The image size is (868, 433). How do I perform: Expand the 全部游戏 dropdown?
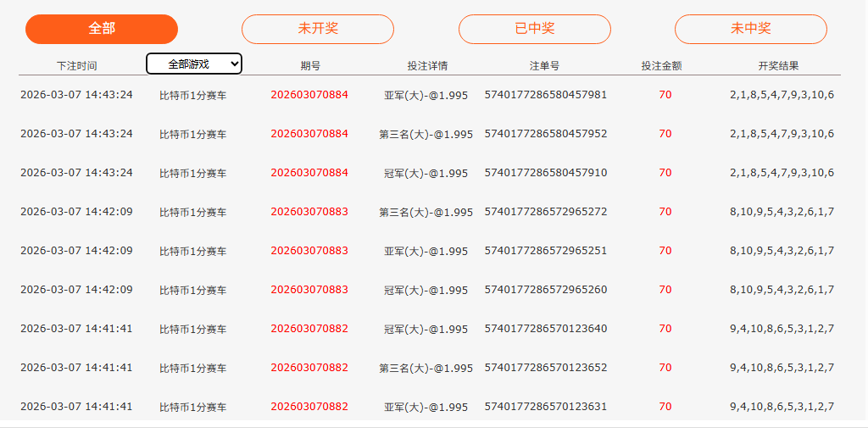[194, 64]
